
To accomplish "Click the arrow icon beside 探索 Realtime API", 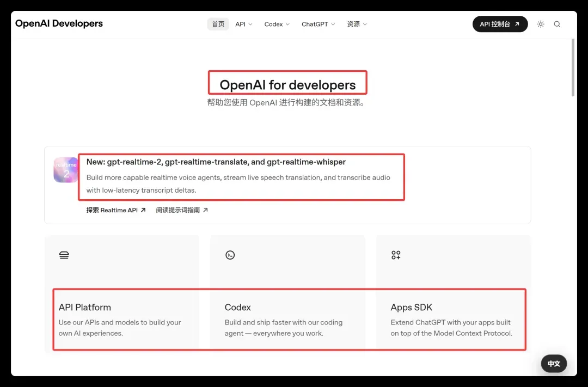I will 143,210.
